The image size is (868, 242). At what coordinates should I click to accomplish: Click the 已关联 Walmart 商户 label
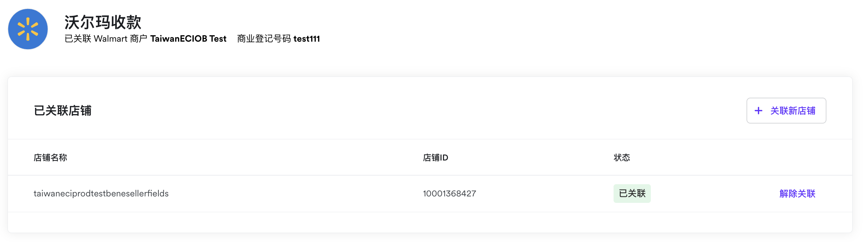click(106, 39)
